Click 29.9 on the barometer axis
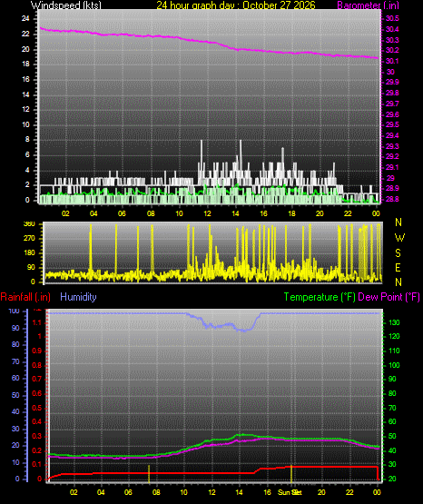The width and height of the screenshot is (423, 504). (392, 82)
